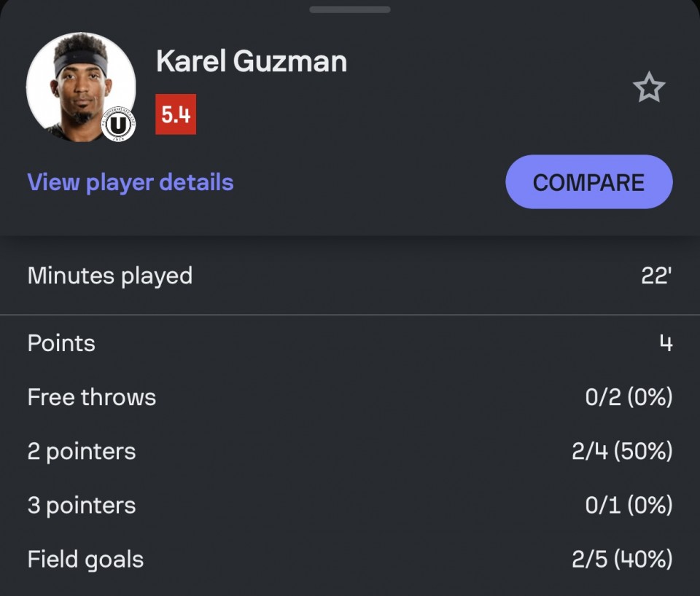Click the 0/1 (0%) three-pointers value
The width and height of the screenshot is (700, 596).
629,505
